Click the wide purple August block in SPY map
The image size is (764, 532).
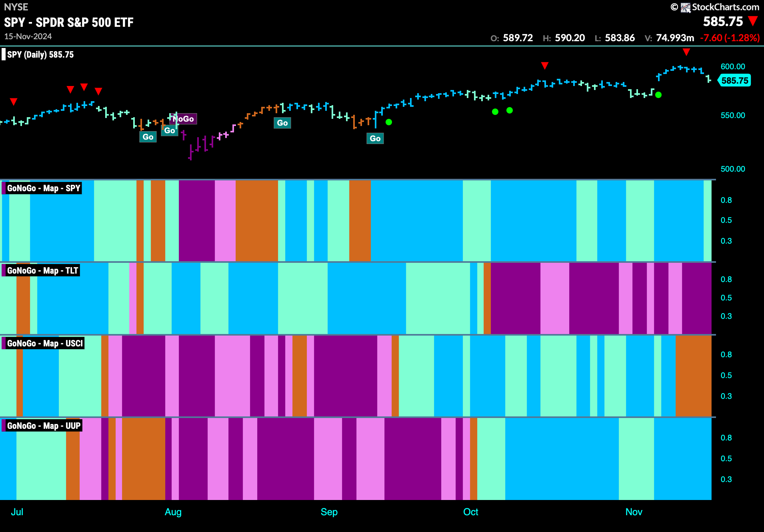click(197, 221)
